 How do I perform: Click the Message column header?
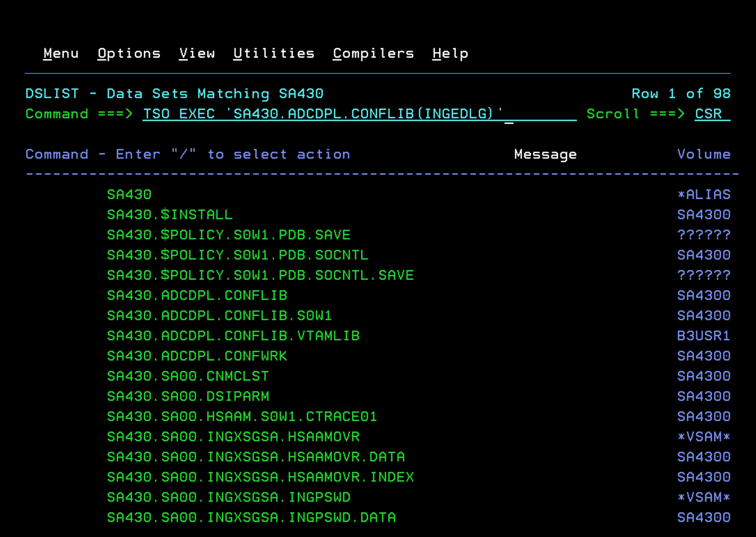[545, 154]
